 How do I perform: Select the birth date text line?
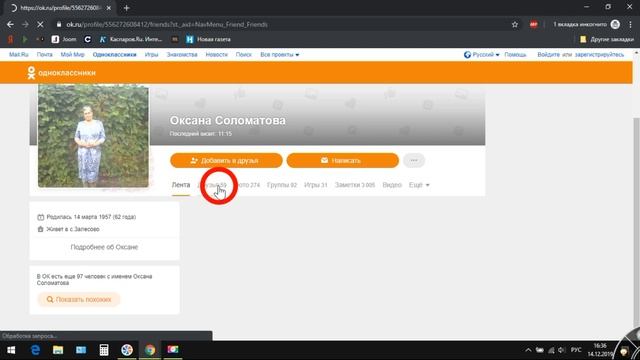click(x=91, y=217)
